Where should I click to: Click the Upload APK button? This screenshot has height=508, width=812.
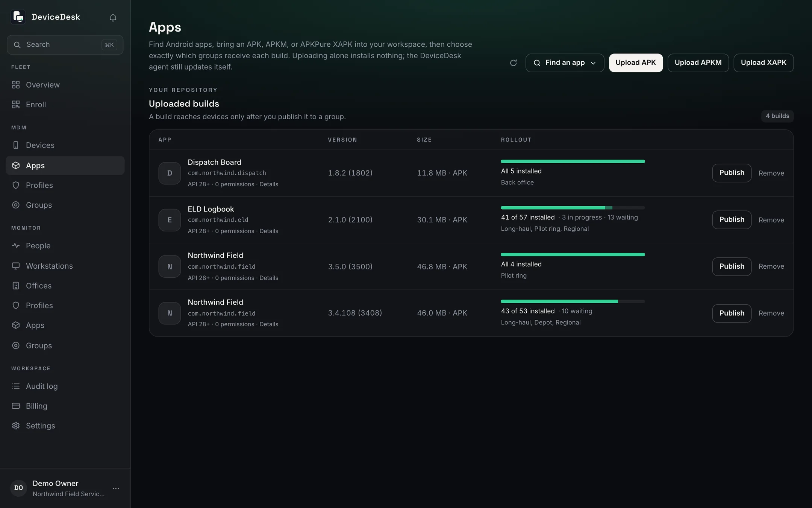coord(636,63)
